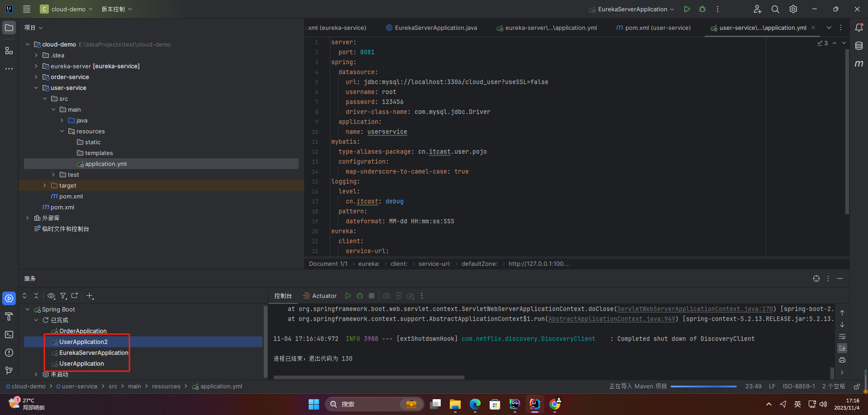Toggle soft-wrap in the console

(842, 336)
